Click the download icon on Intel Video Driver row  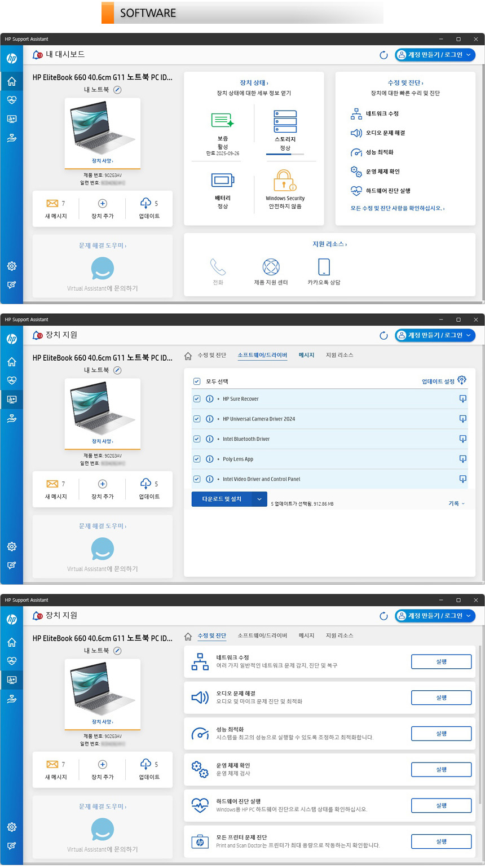(462, 479)
